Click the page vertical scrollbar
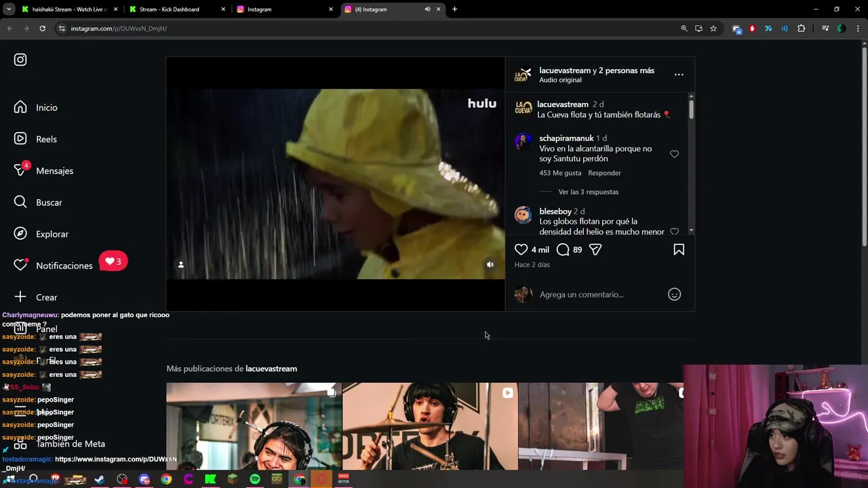 [864, 146]
